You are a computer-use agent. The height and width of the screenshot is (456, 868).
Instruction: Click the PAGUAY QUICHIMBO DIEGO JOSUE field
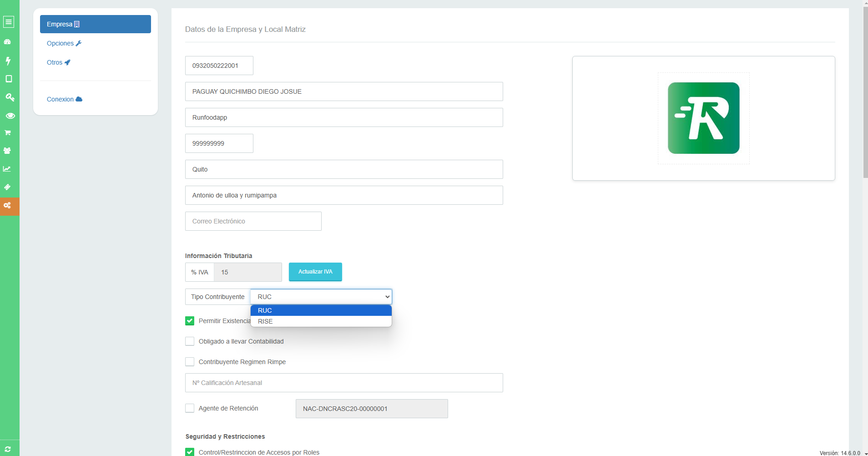[x=344, y=91]
